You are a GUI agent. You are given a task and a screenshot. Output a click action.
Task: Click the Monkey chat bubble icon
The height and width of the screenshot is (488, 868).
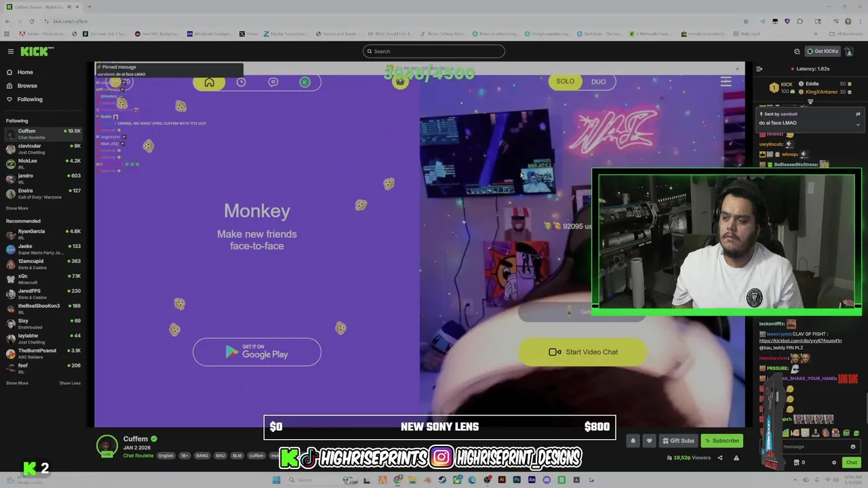pos(273,82)
